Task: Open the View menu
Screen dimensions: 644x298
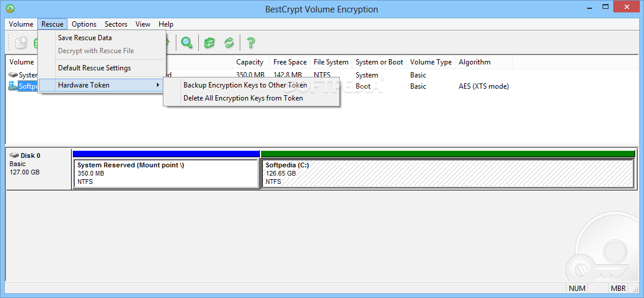Action: (143, 24)
